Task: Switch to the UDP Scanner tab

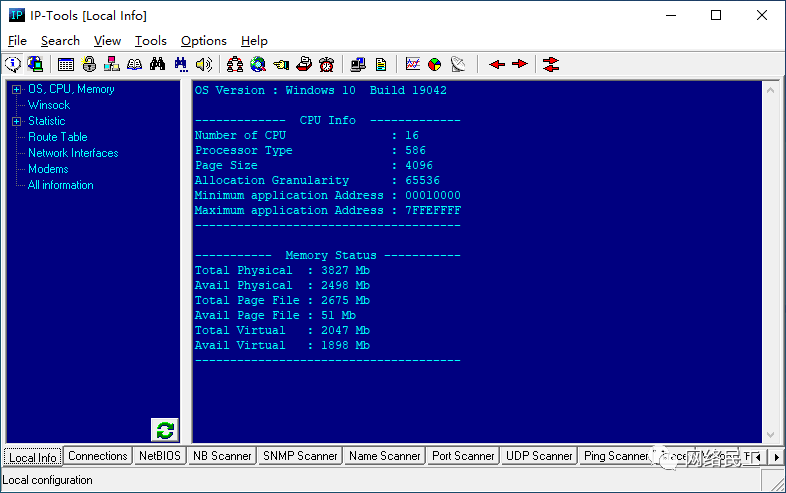Action: [x=539, y=456]
